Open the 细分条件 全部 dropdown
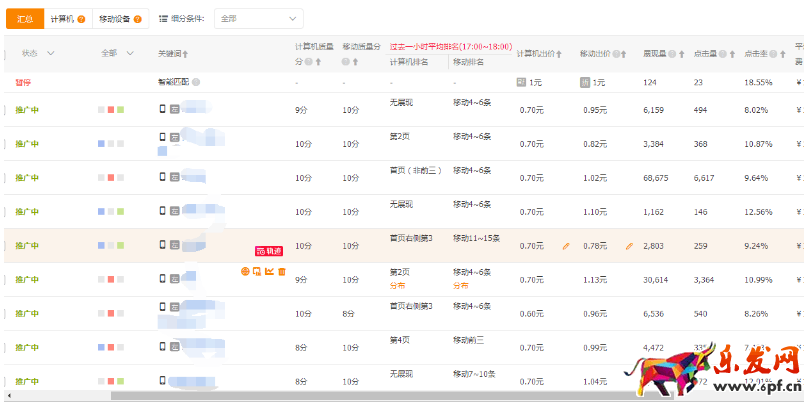Image resolution: width=812 pixels, height=407 pixels. 258,19
